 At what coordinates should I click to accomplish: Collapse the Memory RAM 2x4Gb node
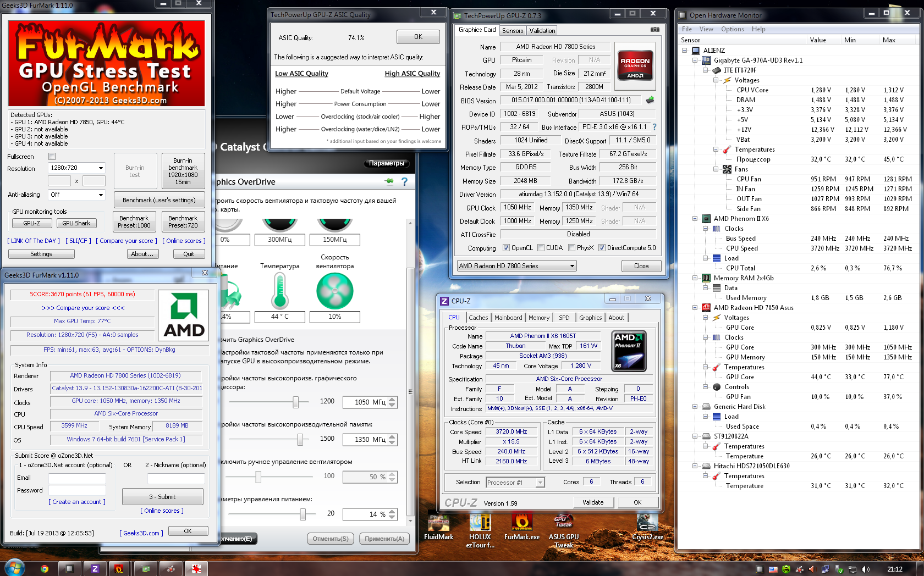[x=695, y=278]
